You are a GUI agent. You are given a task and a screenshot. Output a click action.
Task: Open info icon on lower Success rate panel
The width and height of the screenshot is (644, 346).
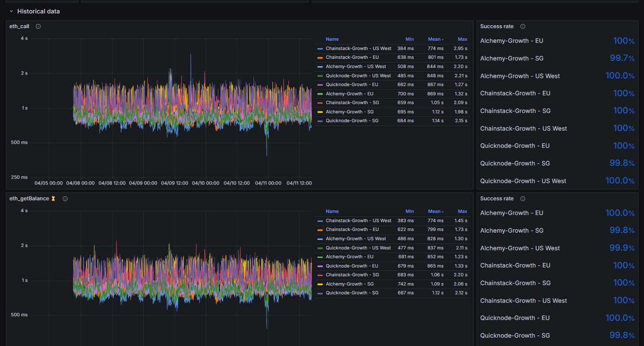click(523, 199)
